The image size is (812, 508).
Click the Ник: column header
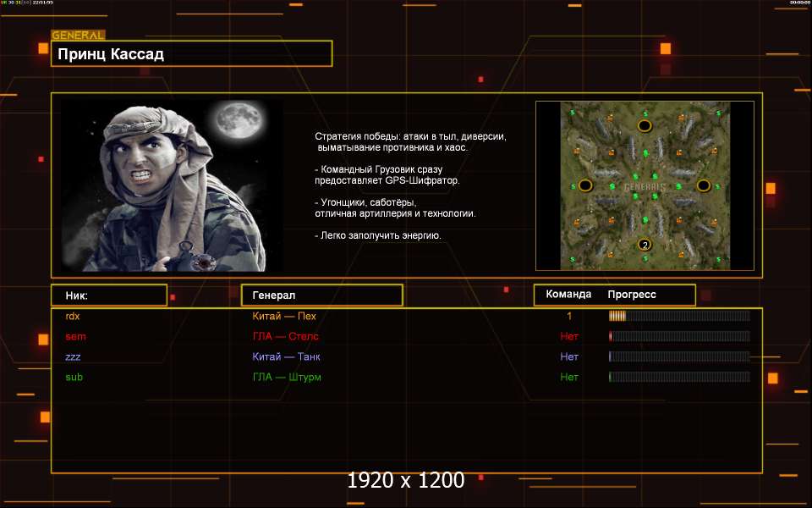tap(108, 295)
